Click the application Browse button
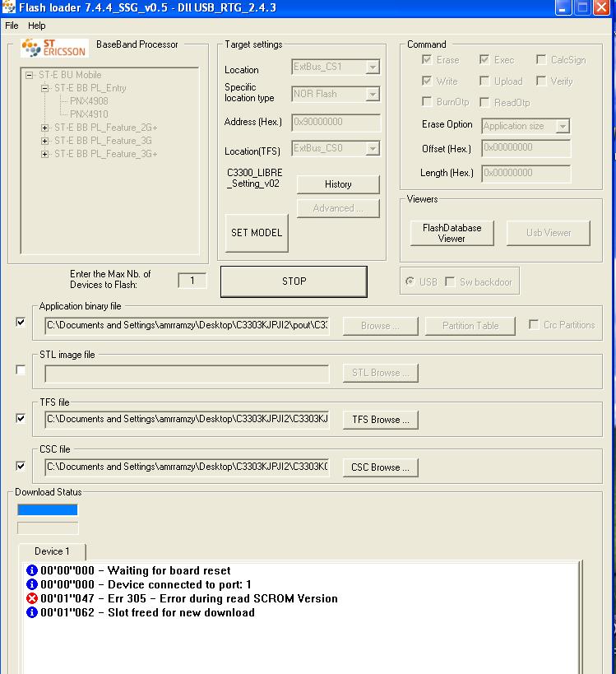Screen dimensions: 616x674 pos(380,326)
